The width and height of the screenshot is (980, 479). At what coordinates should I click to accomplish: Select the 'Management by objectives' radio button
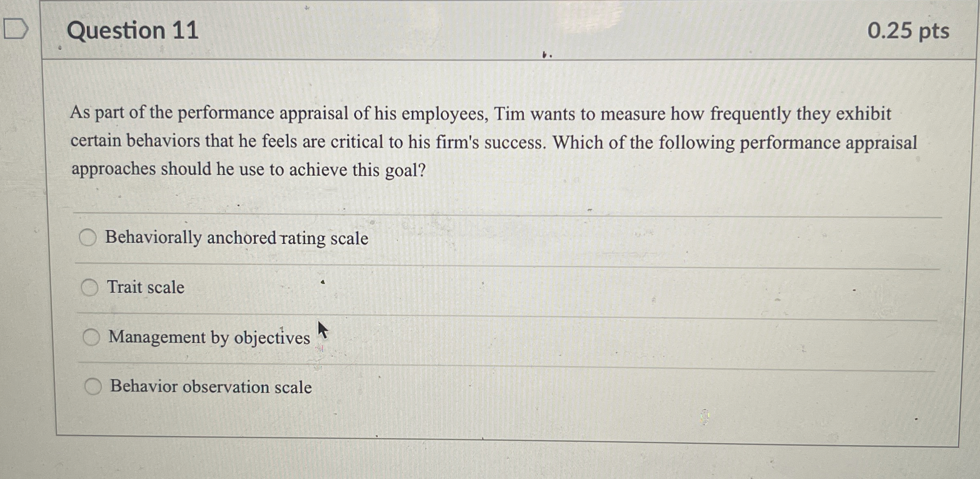pyautogui.click(x=92, y=337)
